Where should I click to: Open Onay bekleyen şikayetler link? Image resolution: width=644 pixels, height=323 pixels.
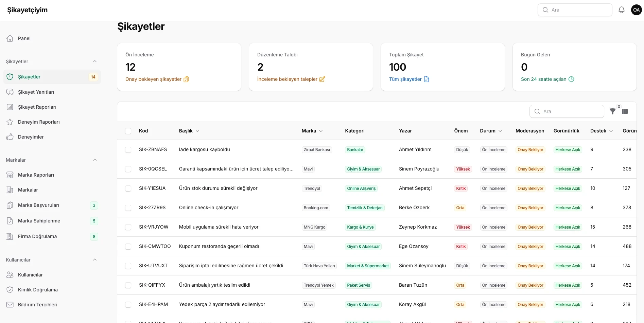(x=157, y=79)
